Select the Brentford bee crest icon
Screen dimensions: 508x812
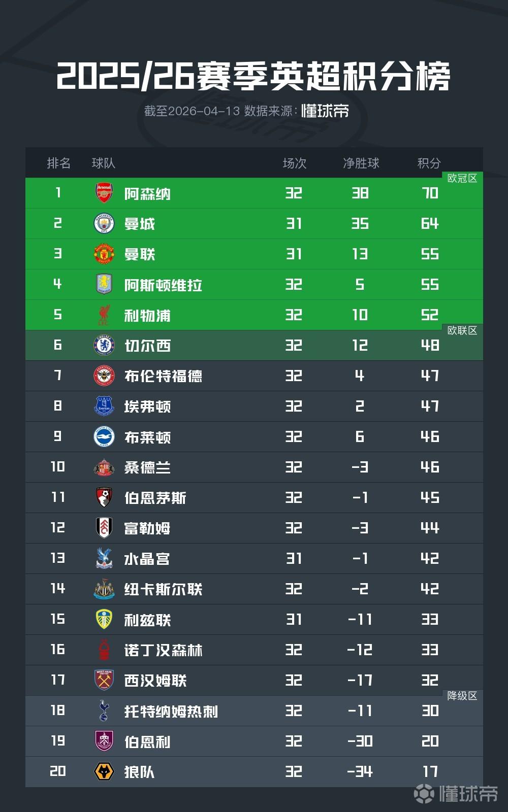(104, 376)
